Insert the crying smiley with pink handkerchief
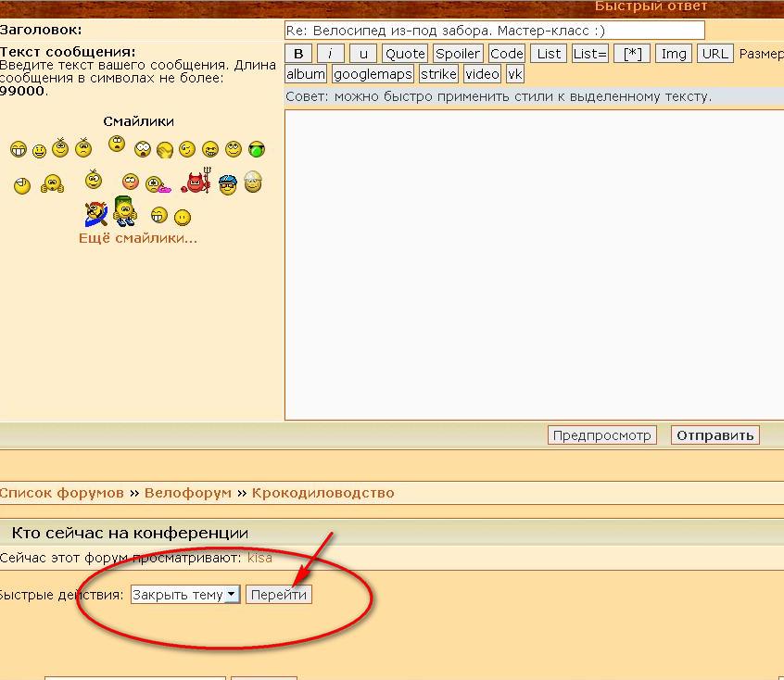Image resolution: width=784 pixels, height=680 pixels. tap(158, 184)
